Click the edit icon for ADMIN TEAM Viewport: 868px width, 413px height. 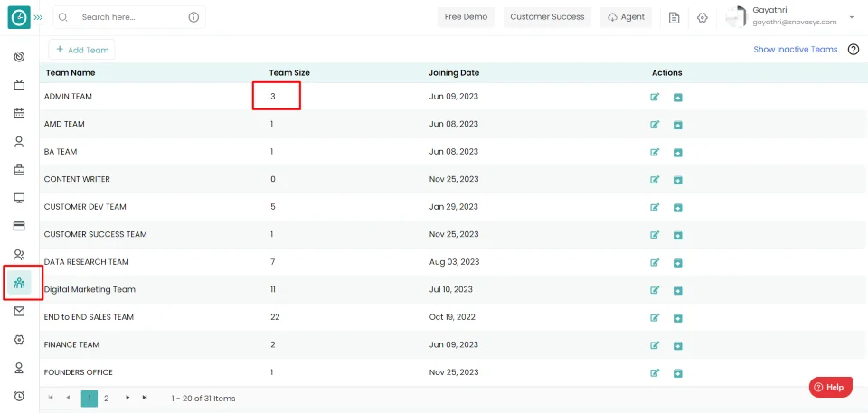click(x=655, y=97)
